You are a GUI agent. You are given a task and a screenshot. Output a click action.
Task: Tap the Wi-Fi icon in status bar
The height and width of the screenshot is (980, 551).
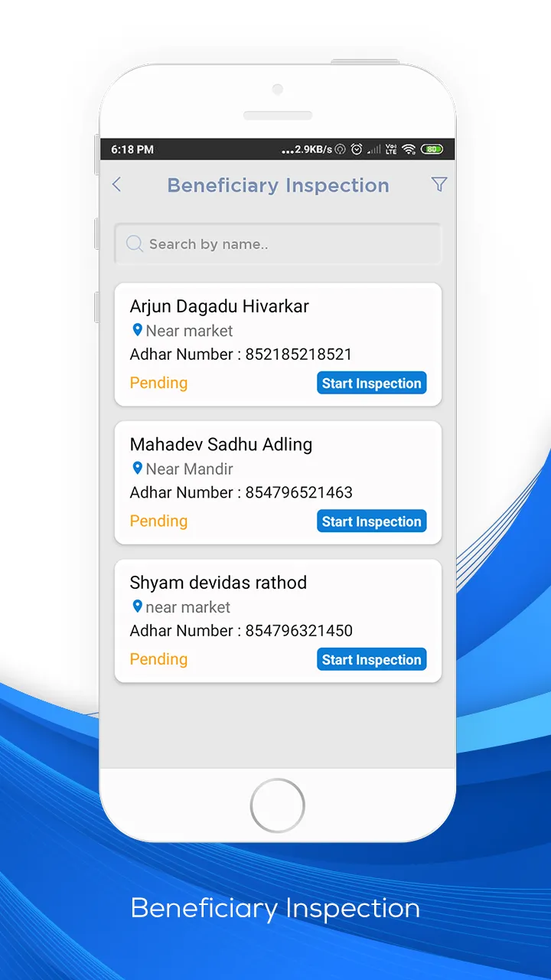point(409,149)
